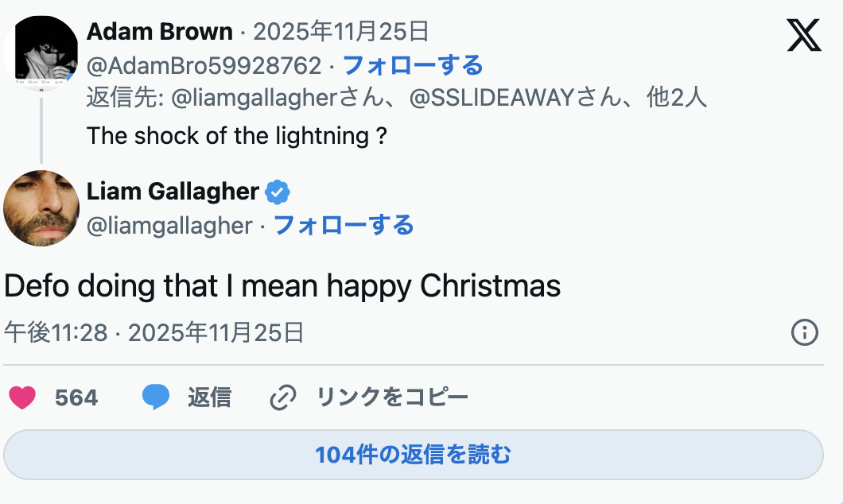The height and width of the screenshot is (504, 843).
Task: Follow Liam Gallagher via フォローする link
Action: (344, 226)
